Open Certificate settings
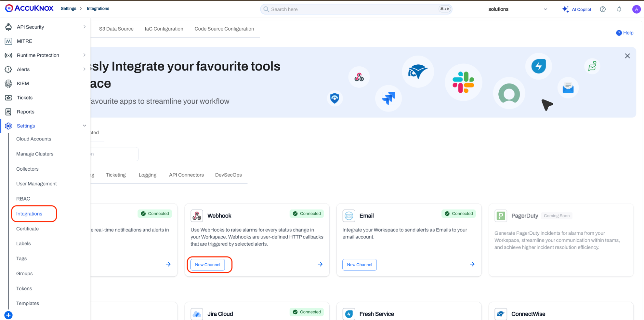 tap(27, 229)
